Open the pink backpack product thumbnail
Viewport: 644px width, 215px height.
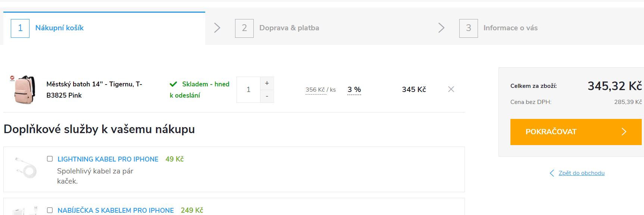coord(22,89)
